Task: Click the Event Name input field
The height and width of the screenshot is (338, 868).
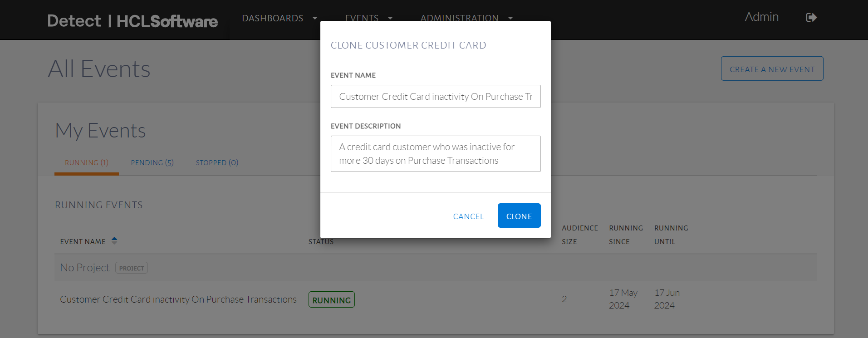Action: [436, 97]
